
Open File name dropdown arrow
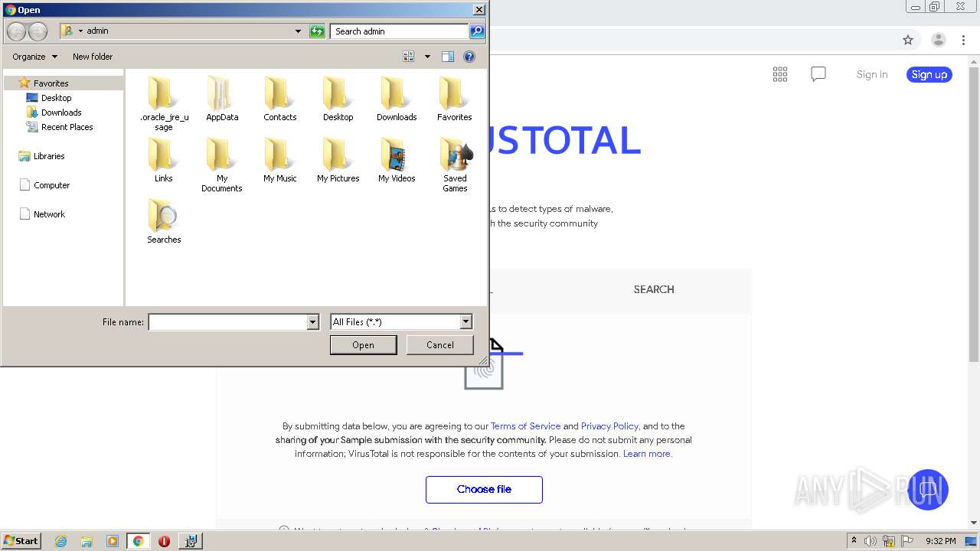tap(312, 322)
